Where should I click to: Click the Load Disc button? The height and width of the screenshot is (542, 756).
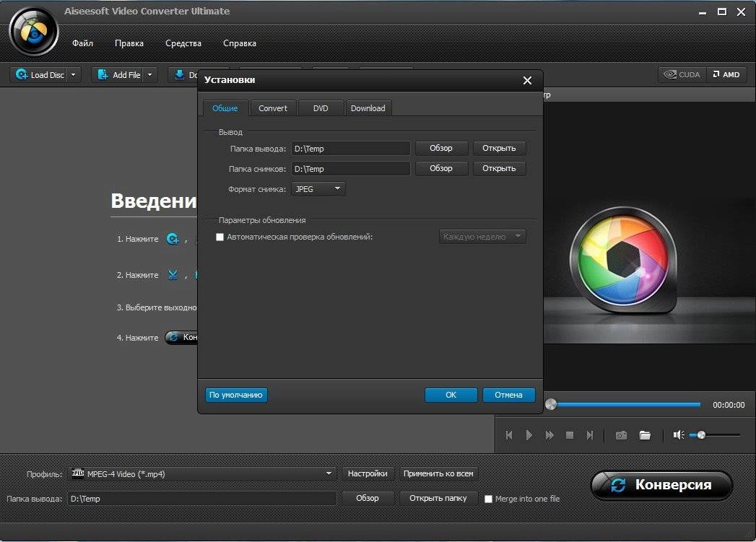[x=40, y=74]
